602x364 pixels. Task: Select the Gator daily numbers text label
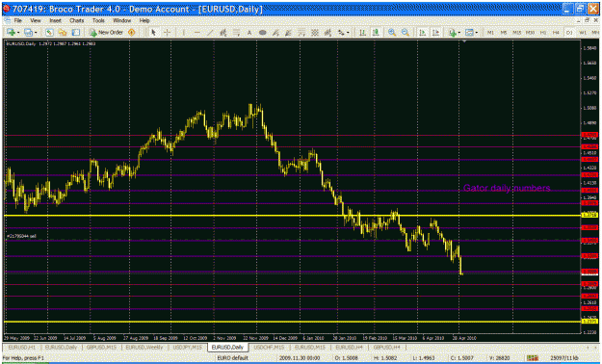point(507,188)
